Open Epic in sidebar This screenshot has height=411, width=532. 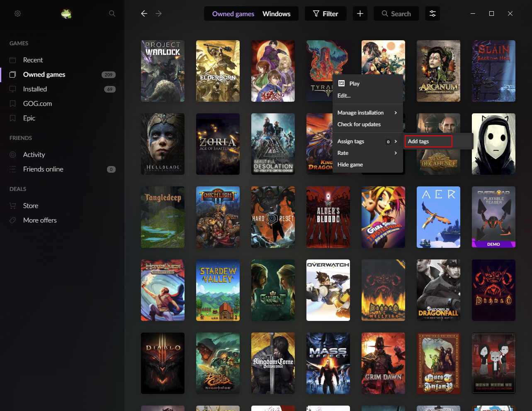pyautogui.click(x=29, y=118)
